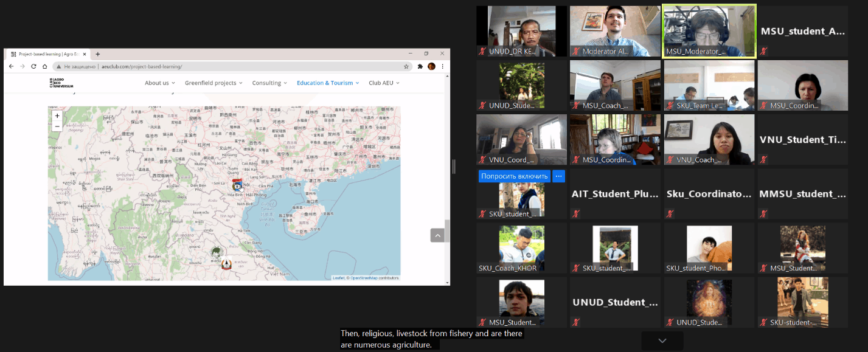The width and height of the screenshot is (868, 352).
Task: Click the map zoom in plus button
Action: pyautogui.click(x=57, y=116)
